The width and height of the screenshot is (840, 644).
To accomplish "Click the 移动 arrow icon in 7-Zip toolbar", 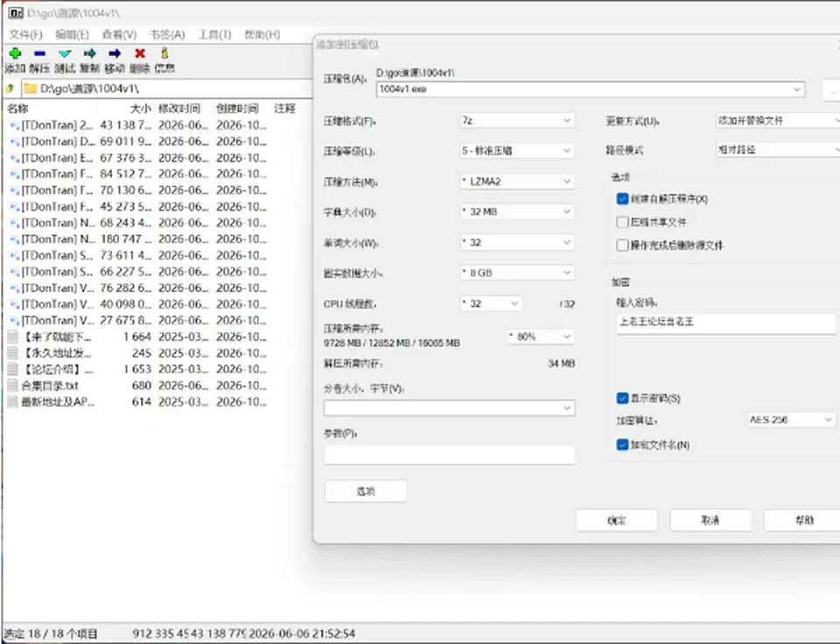I will [x=115, y=53].
